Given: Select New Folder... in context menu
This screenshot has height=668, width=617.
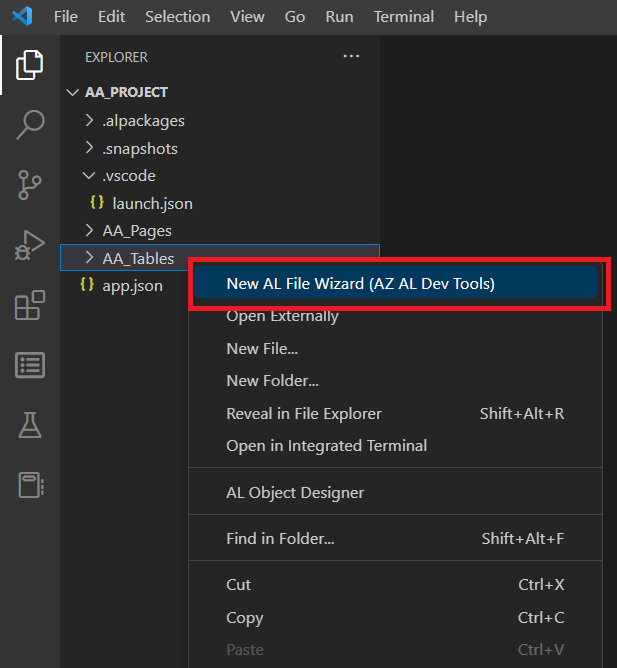Looking at the screenshot, I should click(x=395, y=380).
